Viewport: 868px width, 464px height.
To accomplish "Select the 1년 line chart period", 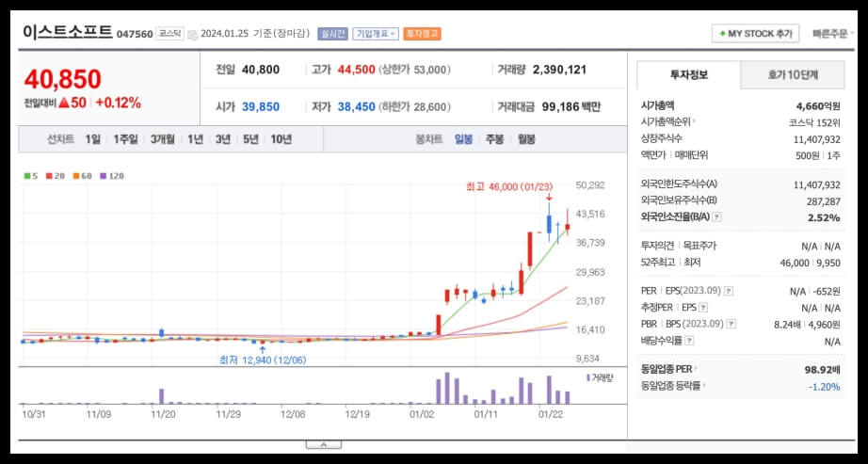I will tap(195, 139).
